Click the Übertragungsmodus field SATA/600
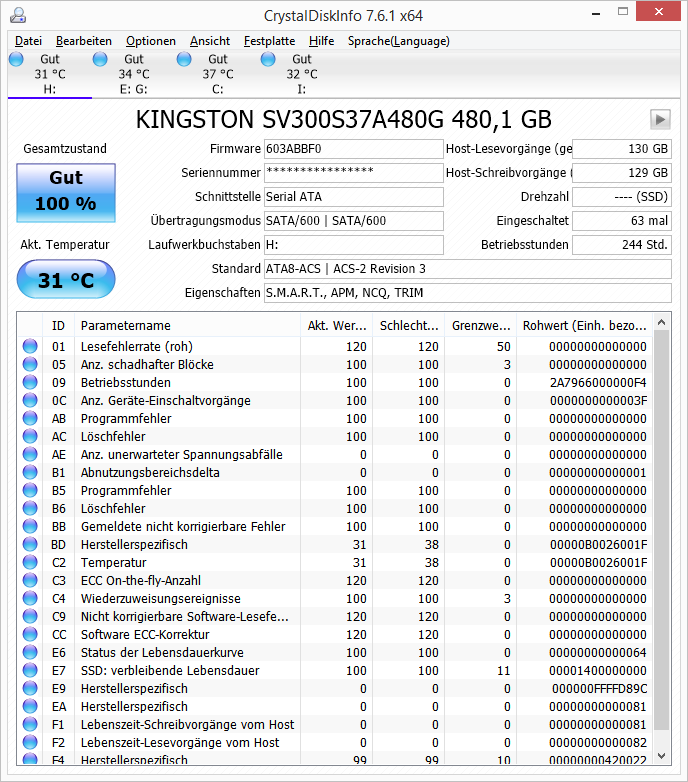Screen dimensions: 688x782 click(x=353, y=220)
